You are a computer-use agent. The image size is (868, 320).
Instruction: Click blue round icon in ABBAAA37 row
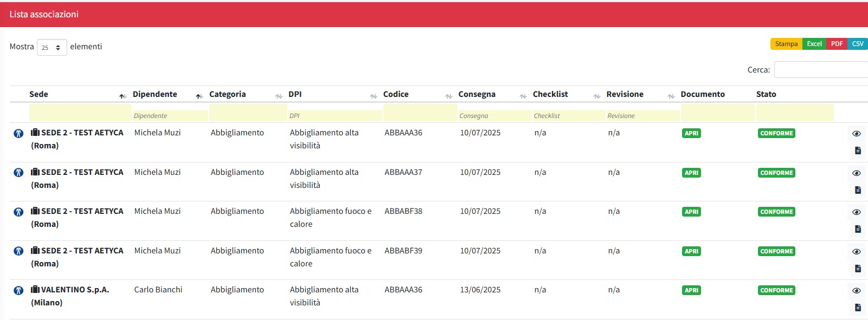pos(18,173)
